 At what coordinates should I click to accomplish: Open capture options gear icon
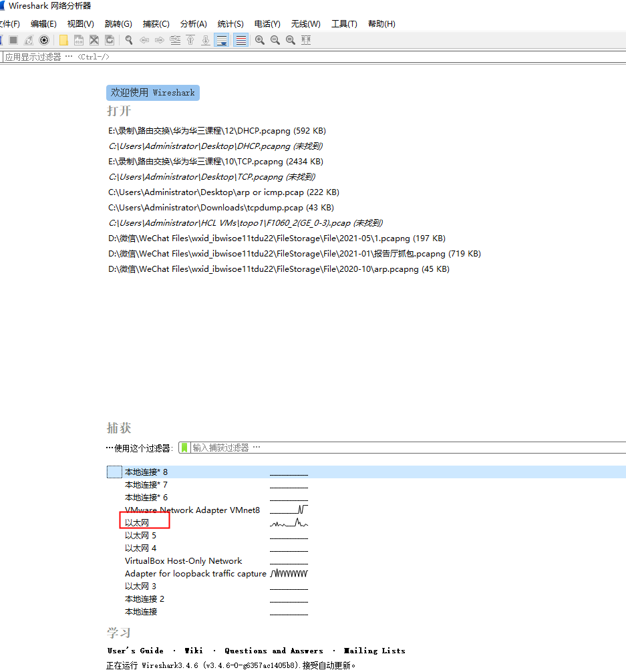[x=44, y=40]
